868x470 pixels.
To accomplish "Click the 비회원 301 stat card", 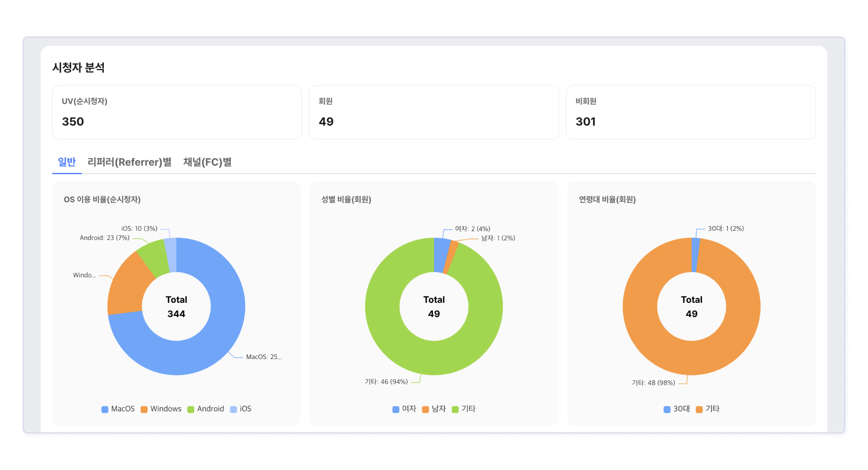I will click(x=690, y=112).
